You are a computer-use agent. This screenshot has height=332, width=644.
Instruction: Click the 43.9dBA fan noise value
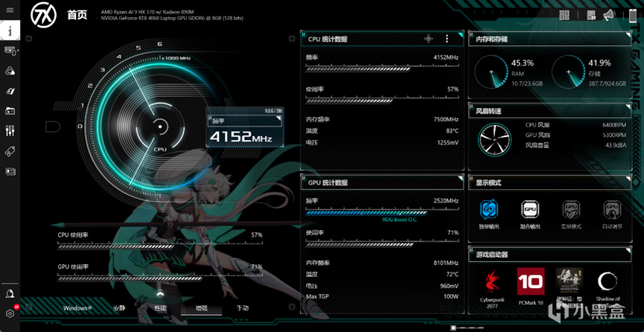pyautogui.click(x=616, y=145)
